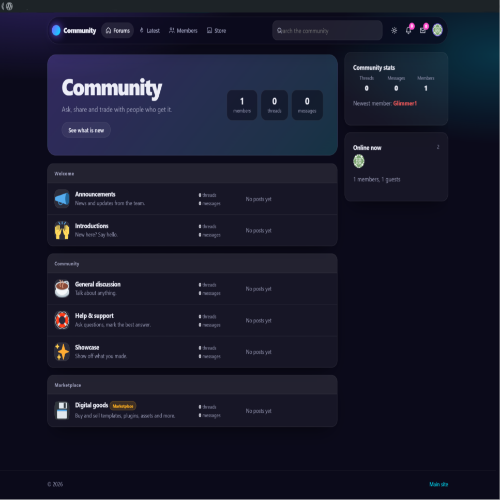
Task: Click the See what is new button
Action: pyautogui.click(x=86, y=130)
